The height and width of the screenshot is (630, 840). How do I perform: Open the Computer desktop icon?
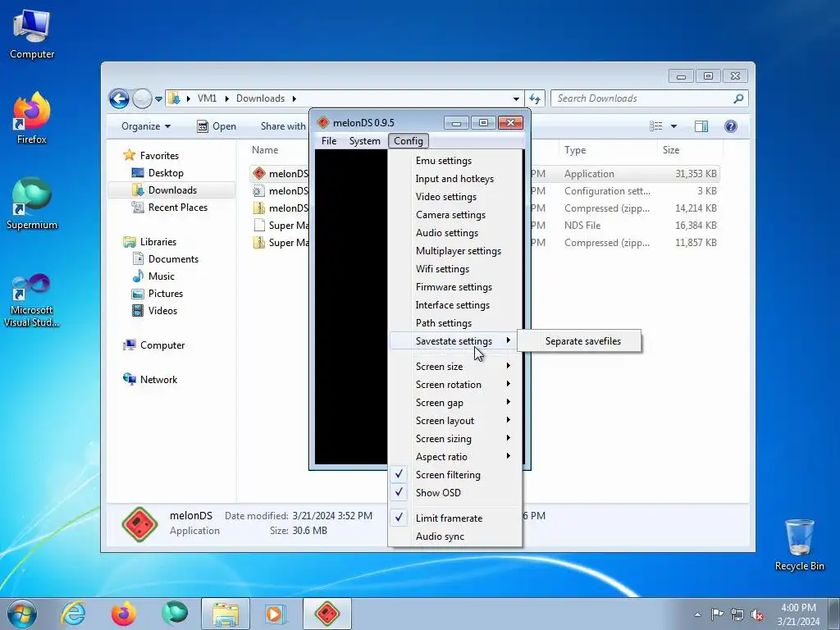pos(32,33)
